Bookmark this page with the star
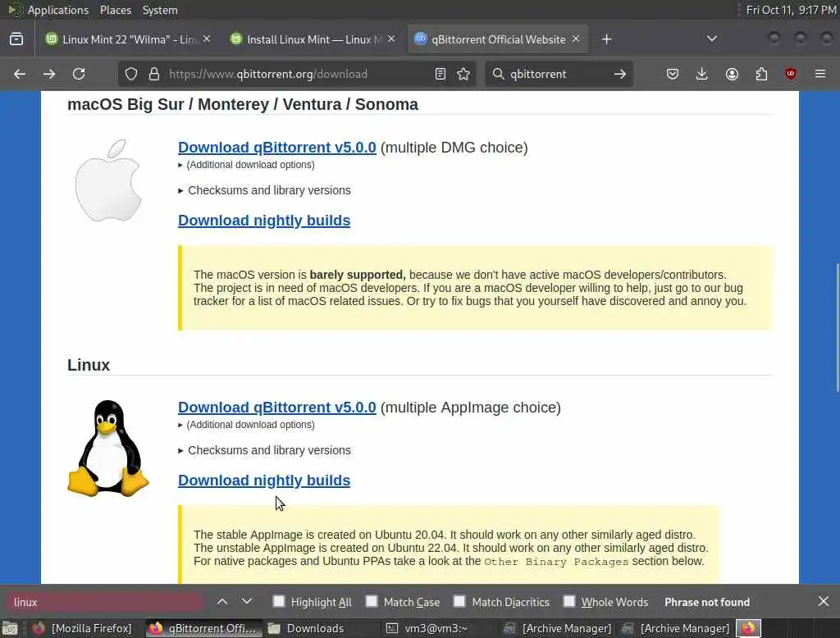 [464, 74]
